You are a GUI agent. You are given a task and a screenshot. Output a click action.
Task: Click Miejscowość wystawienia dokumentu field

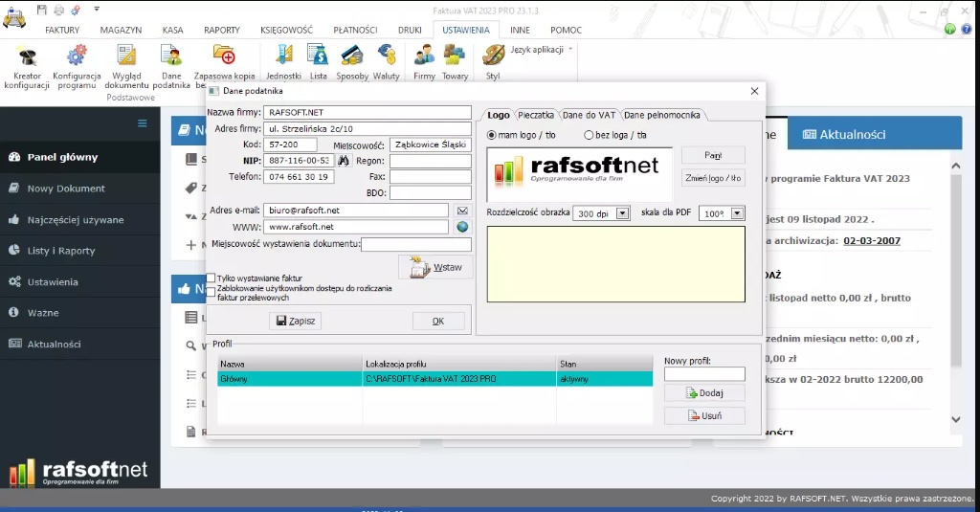pos(416,244)
